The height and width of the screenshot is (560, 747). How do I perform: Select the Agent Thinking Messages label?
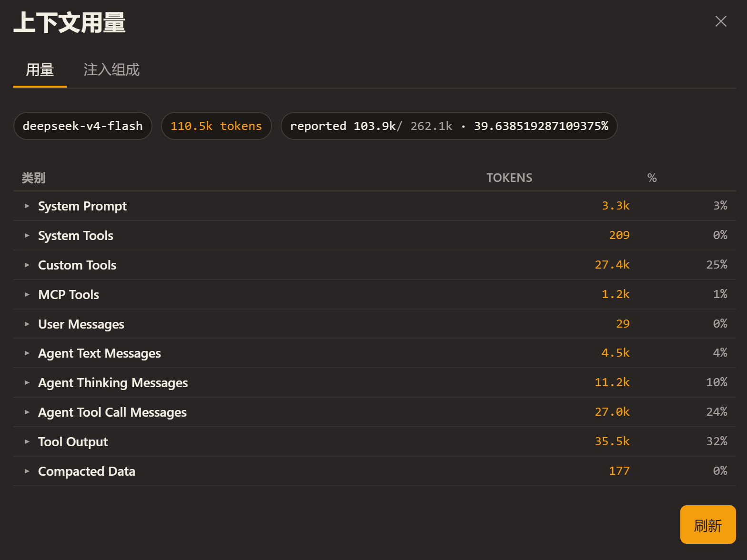coord(113,383)
